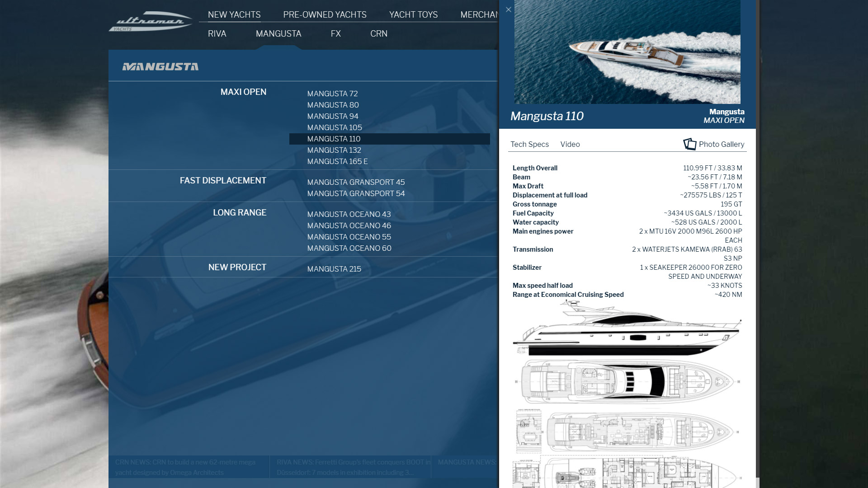Open the Mangusta 94 model
The image size is (868, 488).
click(333, 116)
